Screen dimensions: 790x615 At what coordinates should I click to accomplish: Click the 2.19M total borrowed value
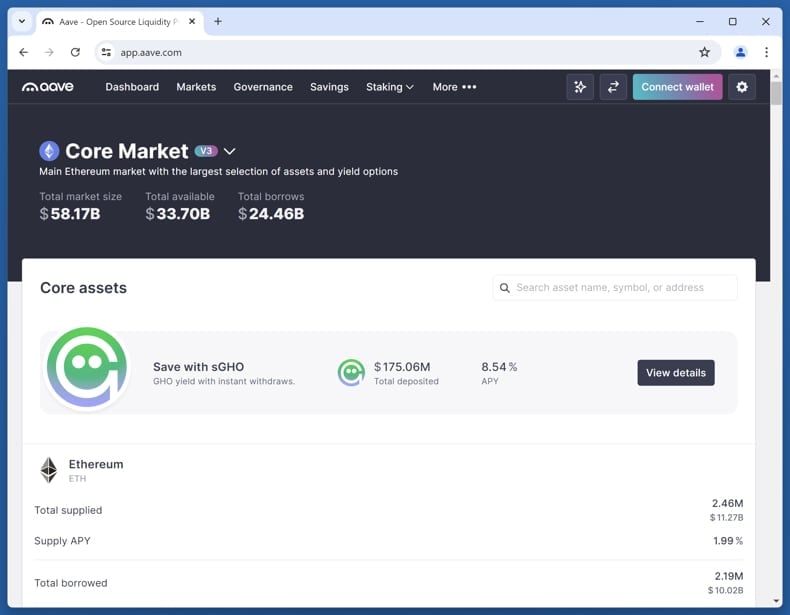(x=729, y=576)
